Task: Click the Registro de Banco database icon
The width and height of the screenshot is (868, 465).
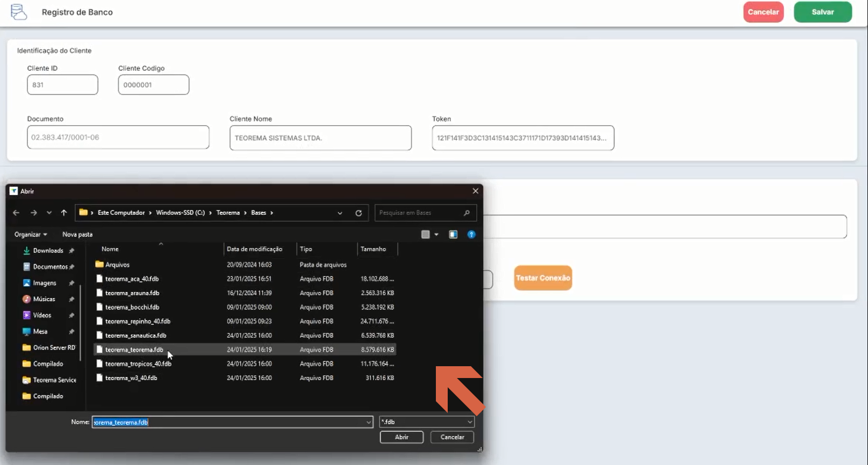Action: click(x=19, y=12)
